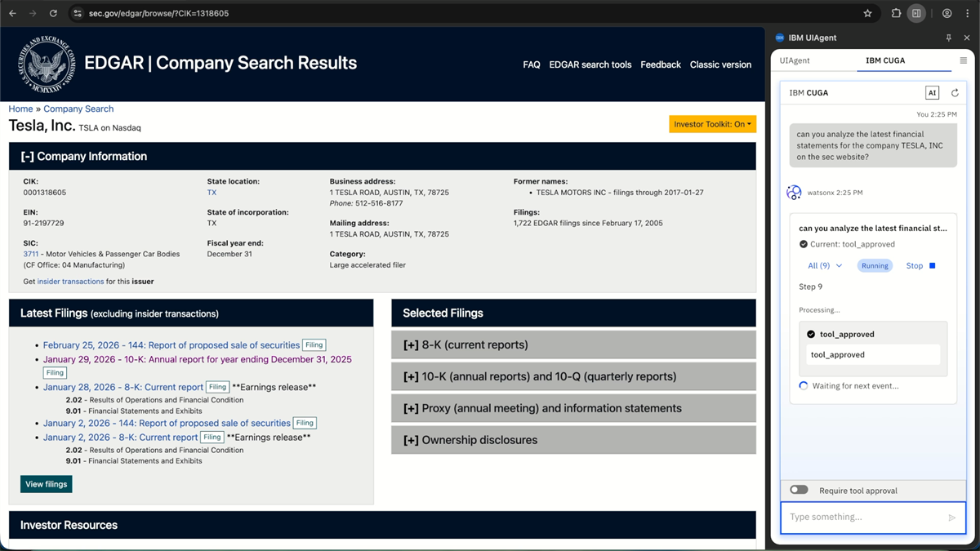
Task: Click the browser back arrow
Action: pyautogui.click(x=12, y=13)
